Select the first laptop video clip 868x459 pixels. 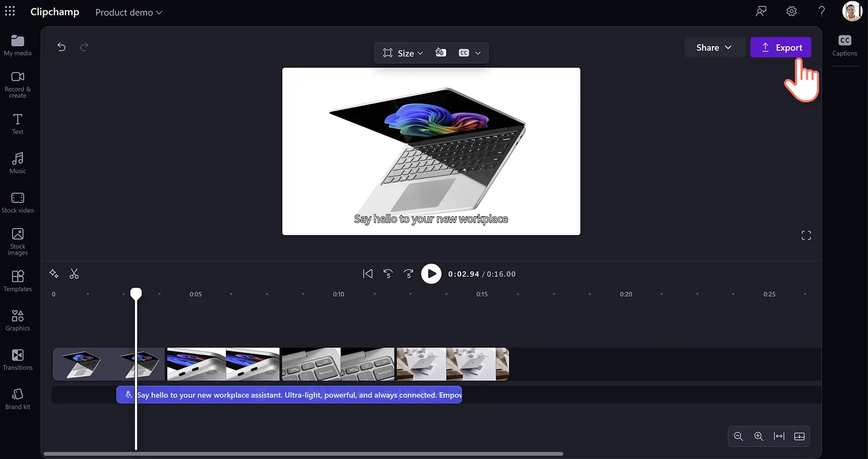point(109,364)
